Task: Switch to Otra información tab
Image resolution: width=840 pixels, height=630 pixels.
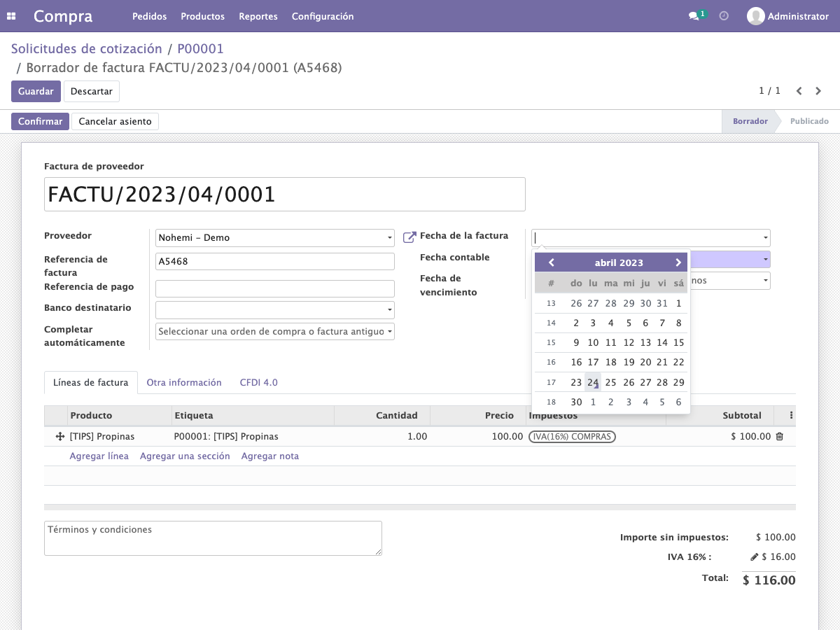Action: pos(184,382)
